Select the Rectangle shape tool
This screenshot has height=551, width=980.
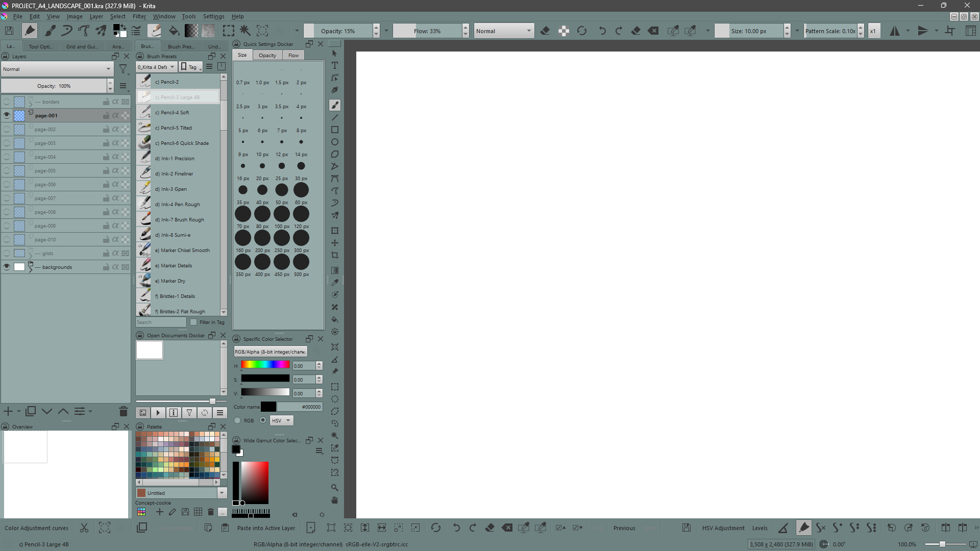(x=335, y=130)
